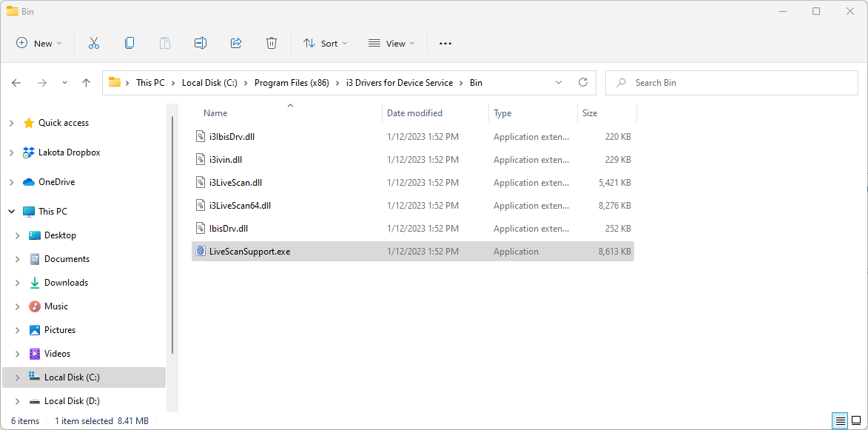Copy LiveScanSupport.exe to clipboard
Screen dimensions: 868x430
tap(129, 43)
